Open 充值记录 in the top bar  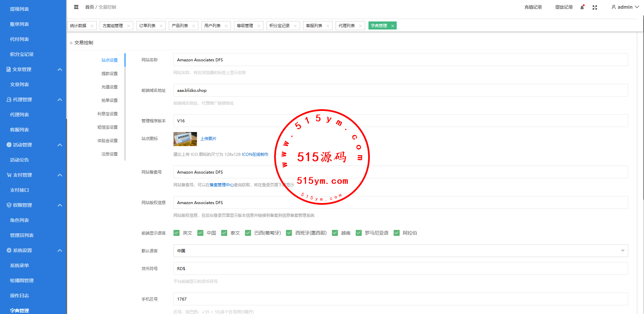click(x=533, y=7)
